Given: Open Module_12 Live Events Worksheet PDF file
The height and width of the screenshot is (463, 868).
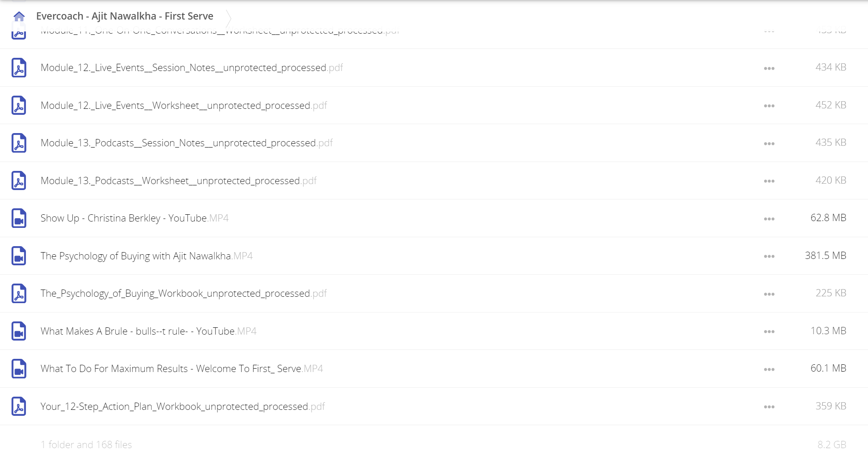Looking at the screenshot, I should click(x=184, y=105).
